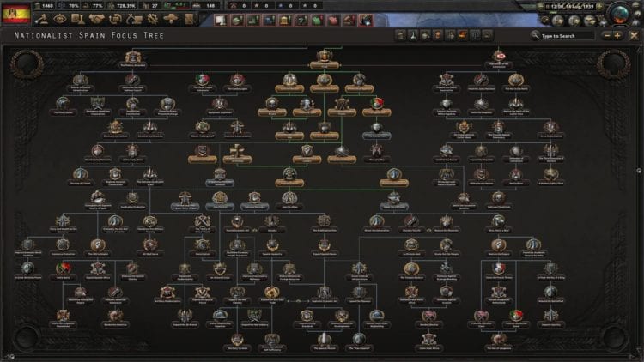Zoom out the focus tree with minus

(607, 36)
